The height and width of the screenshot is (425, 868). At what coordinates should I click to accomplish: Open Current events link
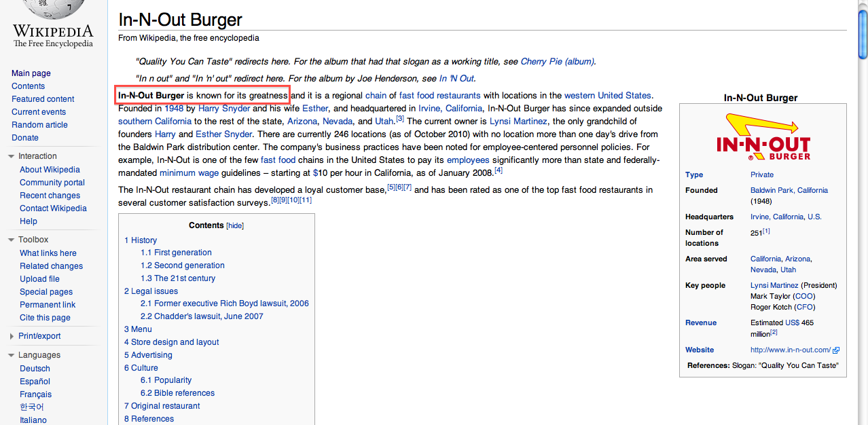click(x=39, y=112)
